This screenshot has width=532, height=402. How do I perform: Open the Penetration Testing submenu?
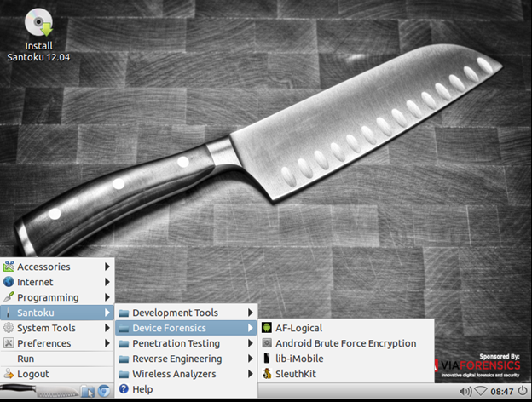tap(176, 343)
